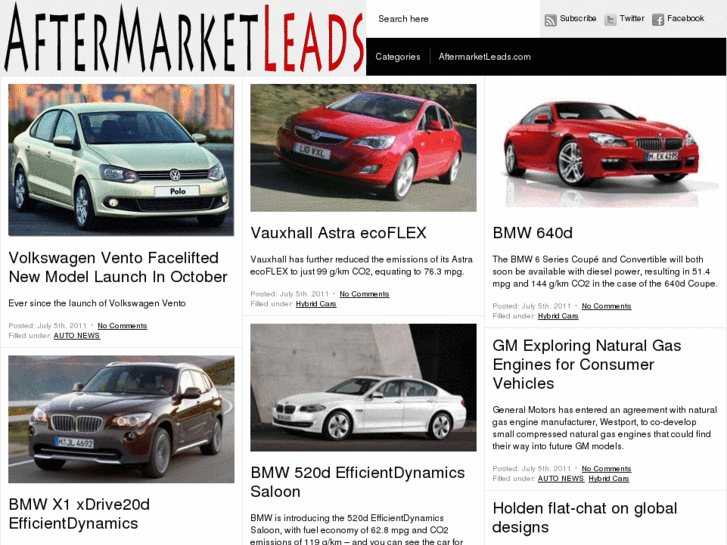The image size is (727, 545).
Task: Open the Categories menu
Action: [398, 57]
